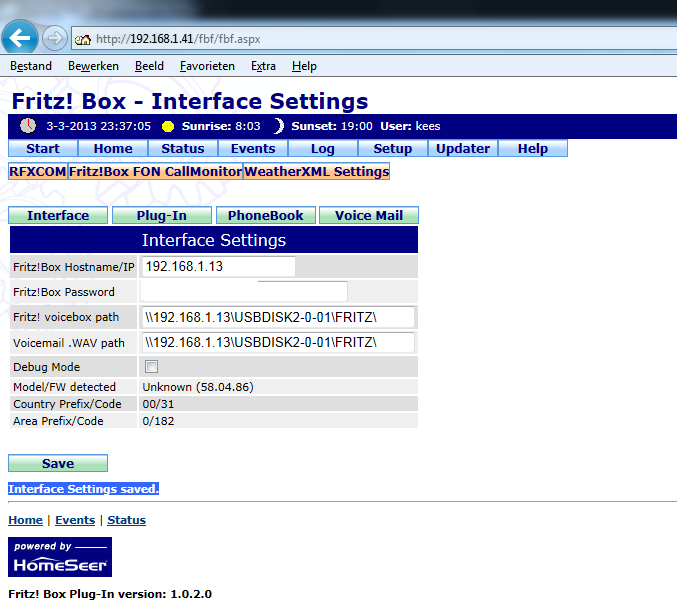Viewport: 677px width, 603px height.
Task: Click the Fritz!Box Hostname/IP field
Action: (x=219, y=266)
